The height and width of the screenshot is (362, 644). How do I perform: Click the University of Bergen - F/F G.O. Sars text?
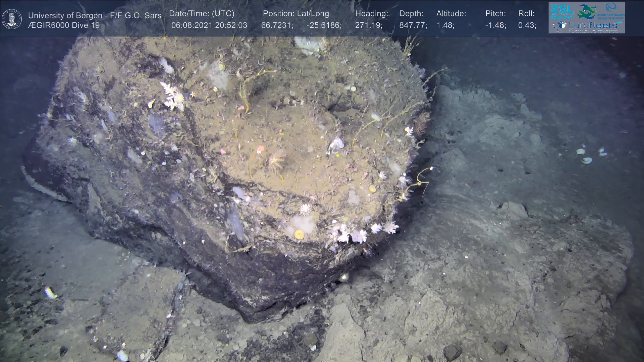(95, 15)
